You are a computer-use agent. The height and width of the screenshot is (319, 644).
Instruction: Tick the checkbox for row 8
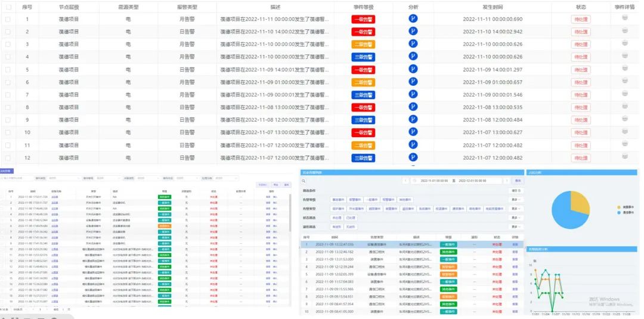pyautogui.click(x=8, y=107)
